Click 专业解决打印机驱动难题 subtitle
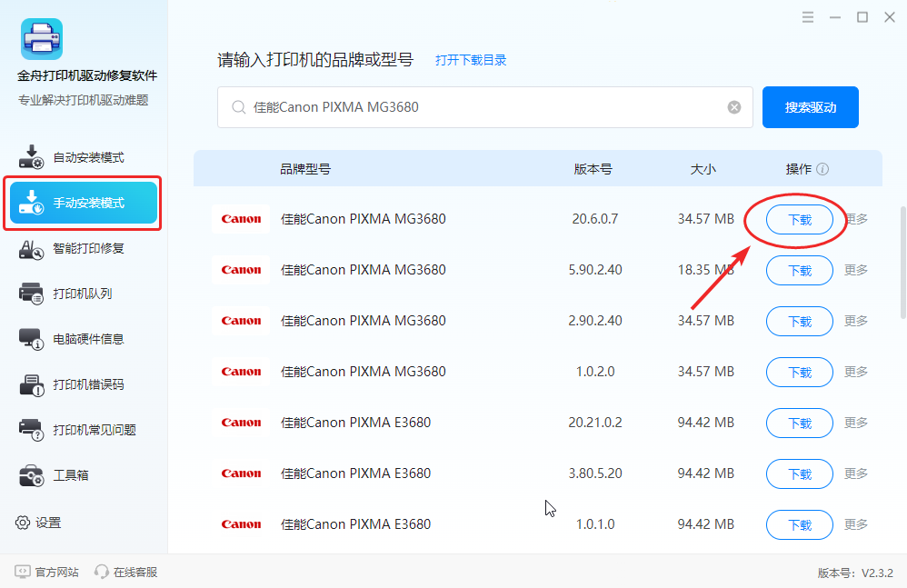 [x=84, y=100]
